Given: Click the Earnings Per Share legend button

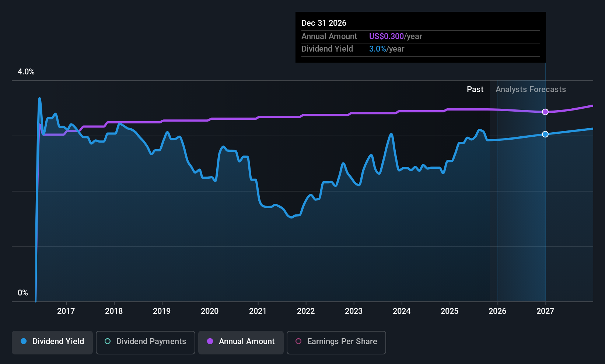Looking at the screenshot, I should [336, 342].
